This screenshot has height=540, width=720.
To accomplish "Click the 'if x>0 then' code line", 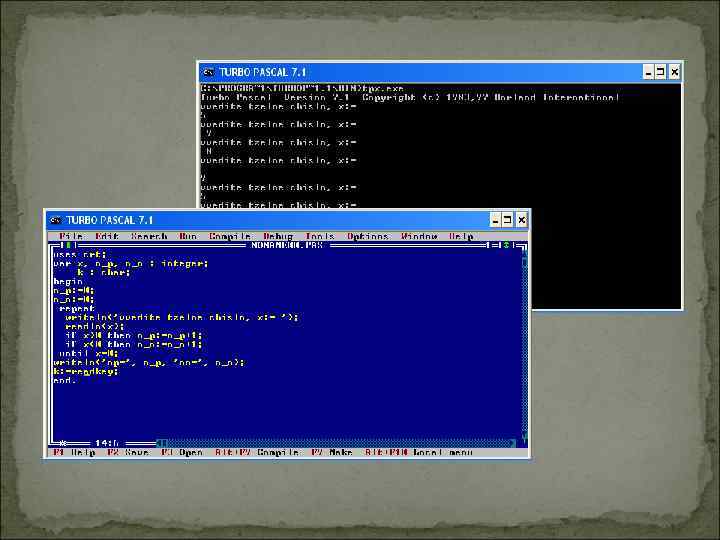I will [133, 335].
